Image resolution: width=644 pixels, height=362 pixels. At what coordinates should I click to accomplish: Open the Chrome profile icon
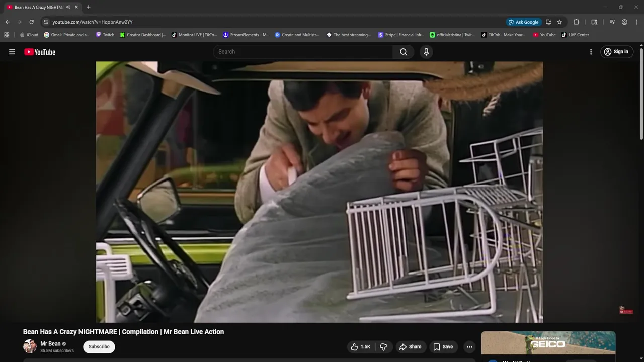(624, 22)
